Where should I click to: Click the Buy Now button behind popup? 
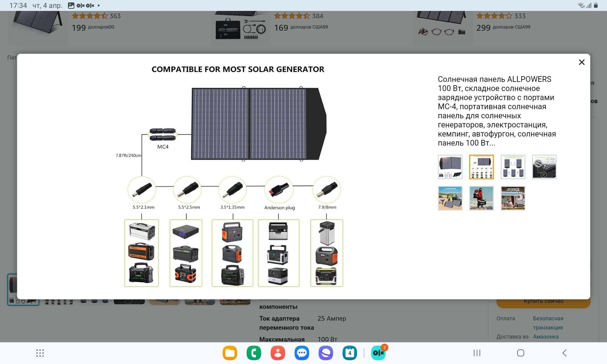point(543,303)
